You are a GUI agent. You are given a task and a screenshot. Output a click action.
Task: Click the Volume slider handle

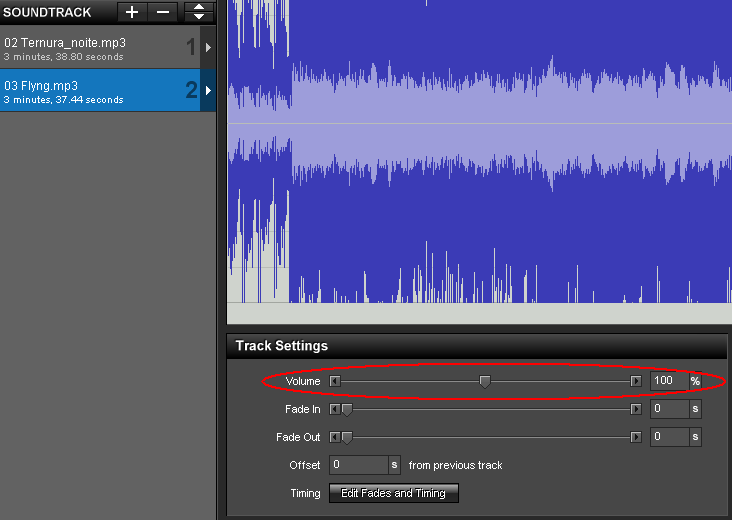[x=485, y=381]
